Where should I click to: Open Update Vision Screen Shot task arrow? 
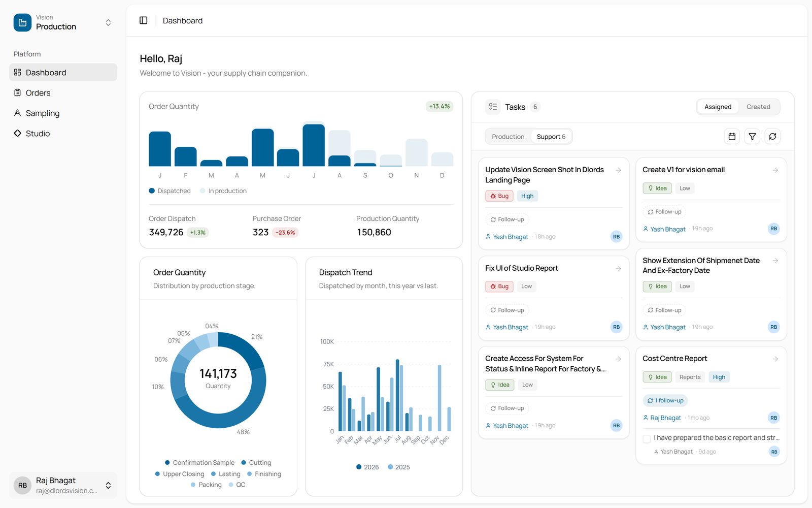tap(619, 170)
